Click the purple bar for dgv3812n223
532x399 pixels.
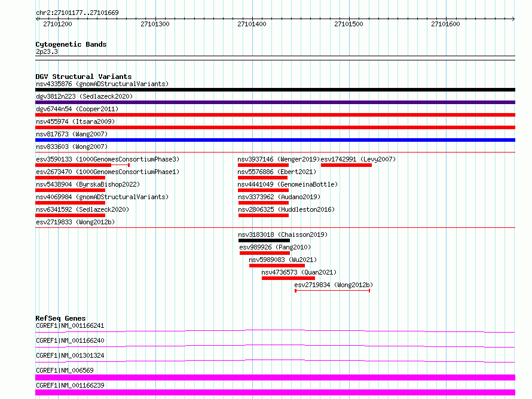point(275,102)
